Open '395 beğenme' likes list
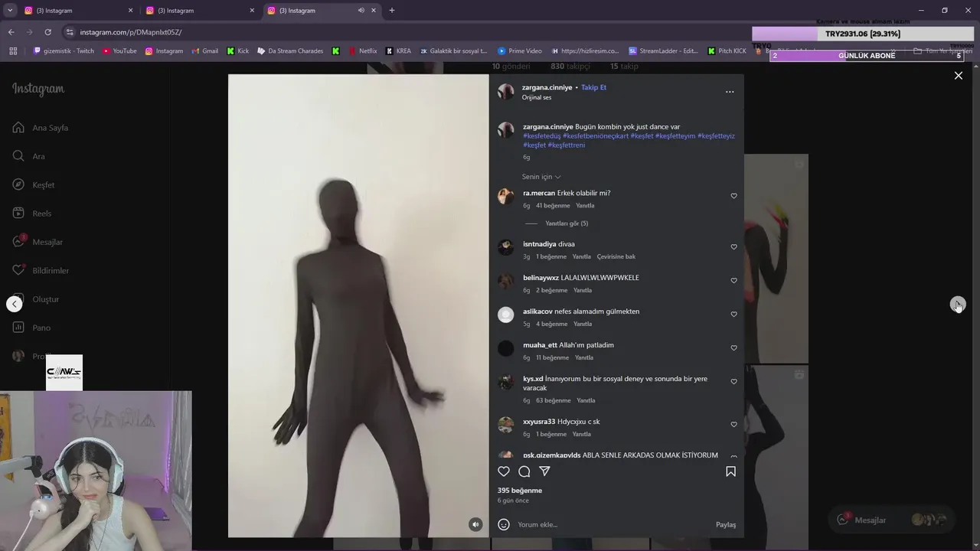This screenshot has height=551, width=980. (x=520, y=491)
